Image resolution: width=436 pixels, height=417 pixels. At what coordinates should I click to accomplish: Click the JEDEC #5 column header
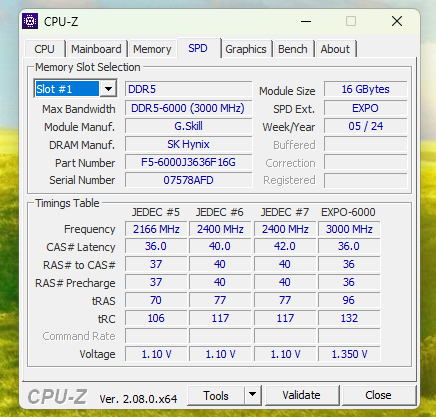click(x=156, y=212)
